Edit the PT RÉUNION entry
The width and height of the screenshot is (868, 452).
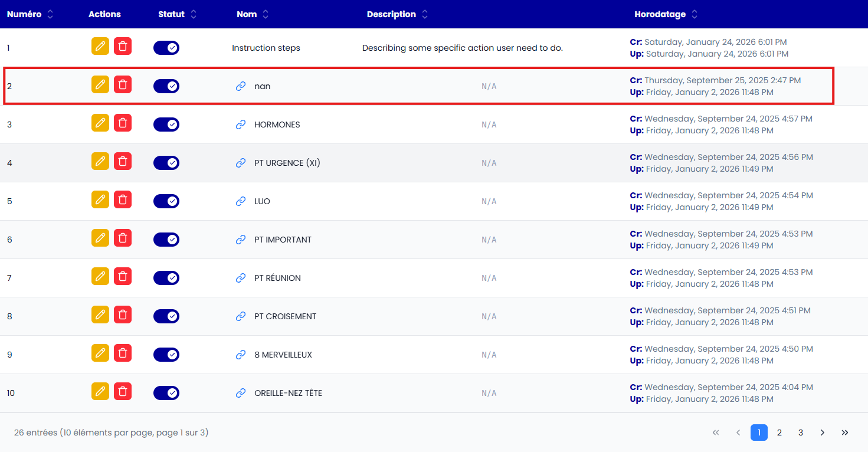point(100,276)
